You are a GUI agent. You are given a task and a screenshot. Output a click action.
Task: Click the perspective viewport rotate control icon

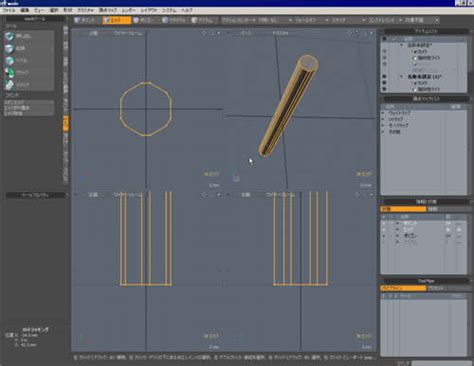pos(357,33)
